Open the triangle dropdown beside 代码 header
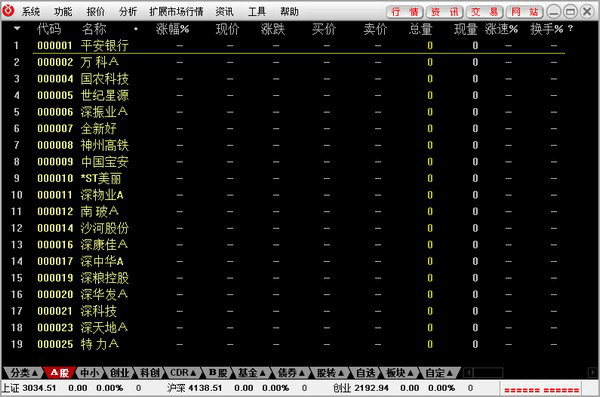This screenshot has width=600, height=397. tap(17, 28)
